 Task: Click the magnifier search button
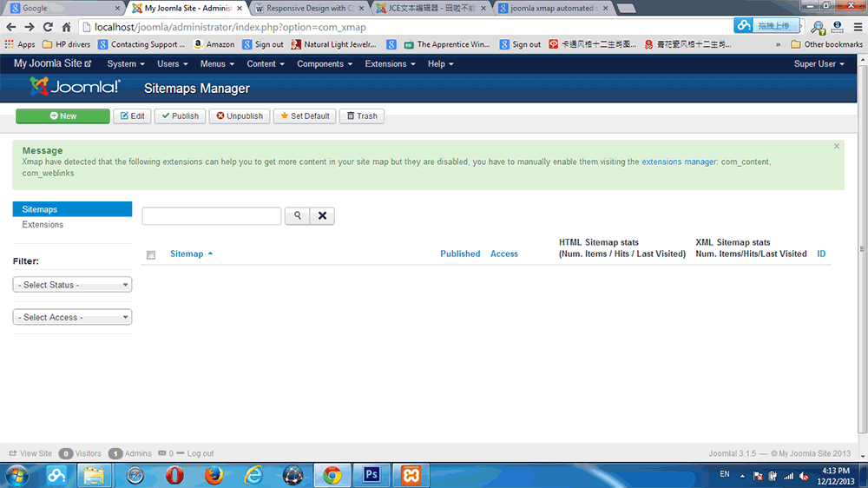tap(297, 215)
